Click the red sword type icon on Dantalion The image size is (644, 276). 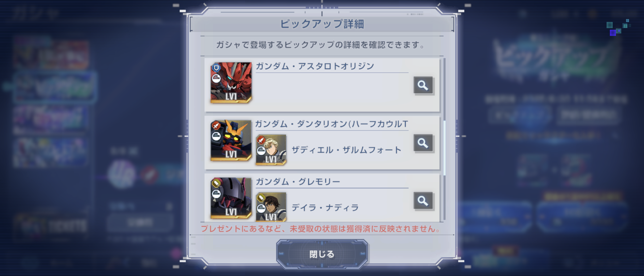pos(216,126)
